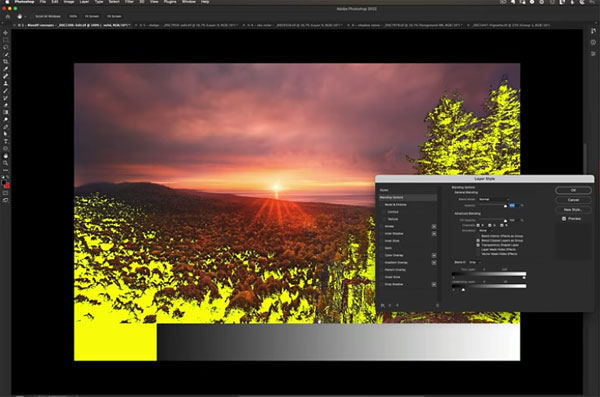
Task: Open the Blend If channel dropdown
Action: (x=474, y=262)
